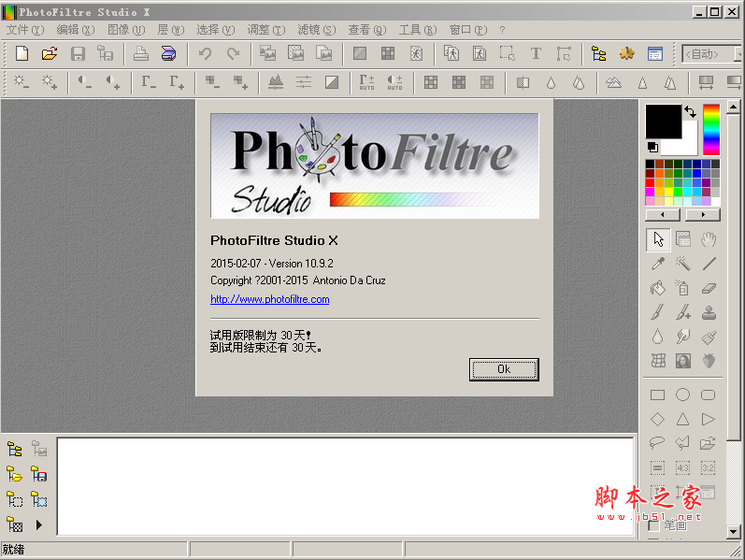Select the clone stamp tool
Screen dimensions: 745x560
tap(709, 312)
